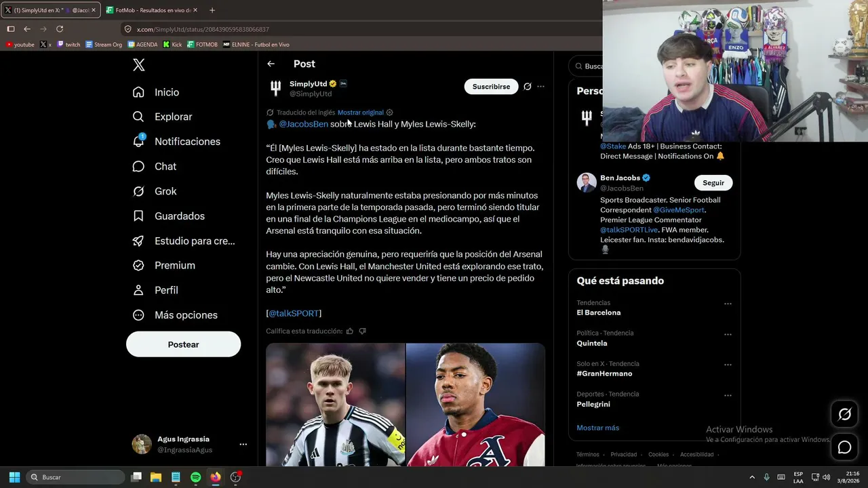Open a new browser tab
Screen dimensions: 868x488
pyautogui.click(x=212, y=10)
